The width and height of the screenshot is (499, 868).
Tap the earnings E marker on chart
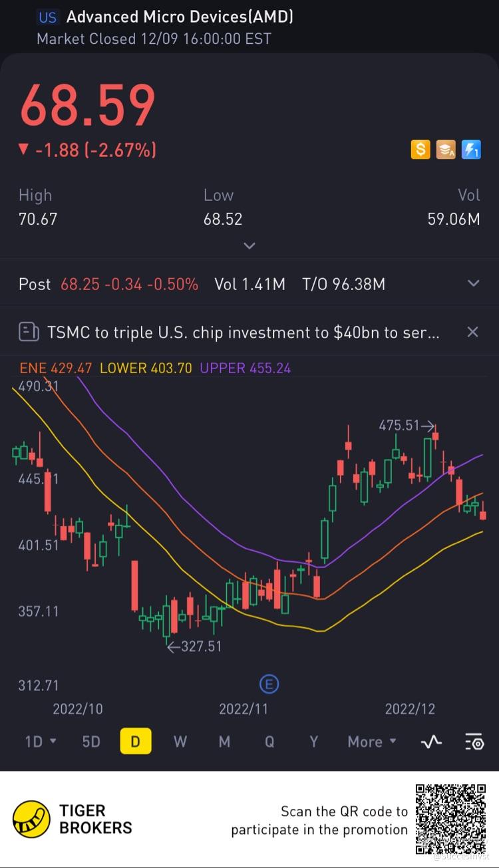tap(269, 683)
